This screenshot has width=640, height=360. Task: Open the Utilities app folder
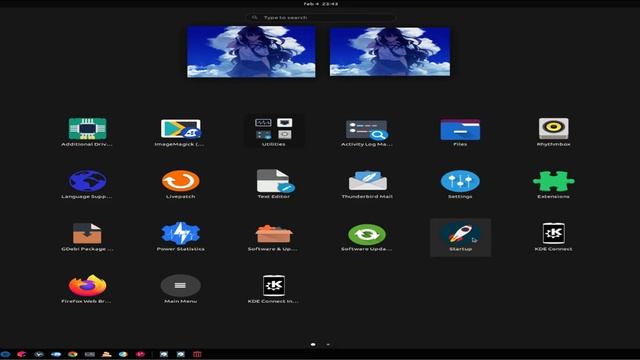(x=273, y=132)
